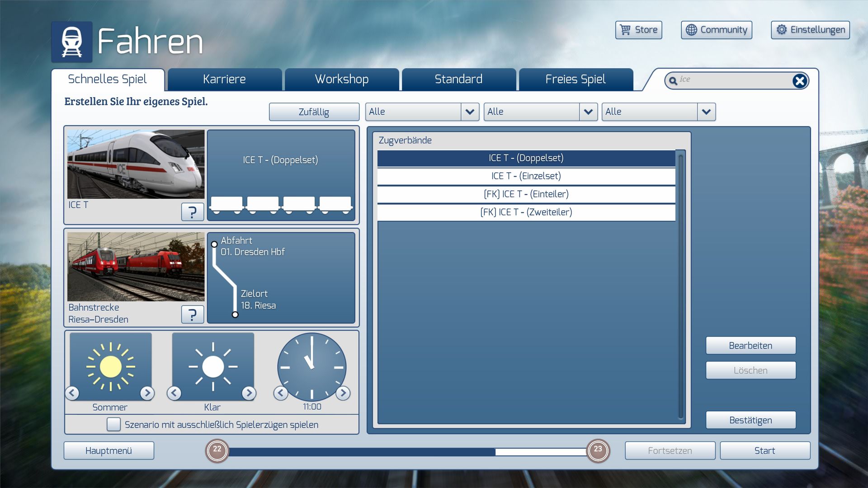Screen dimensions: 868x488
Task: Switch to the Karriere tab
Action: pyautogui.click(x=224, y=80)
